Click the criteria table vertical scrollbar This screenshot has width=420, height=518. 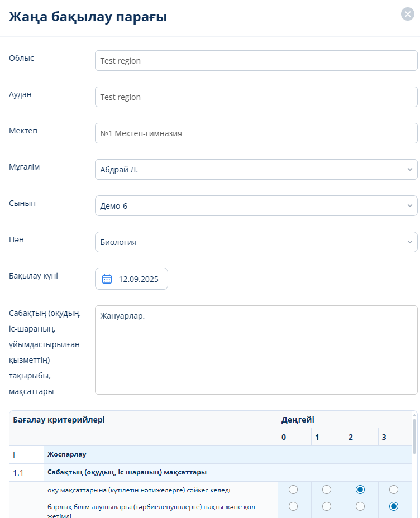coord(414,436)
